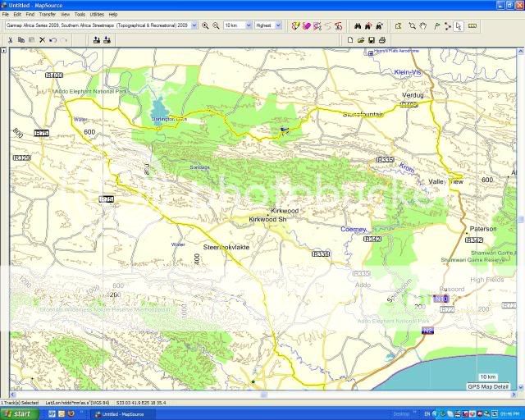The image size is (525, 420).
Task: Click the Kirkwood town label
Action: point(285,211)
